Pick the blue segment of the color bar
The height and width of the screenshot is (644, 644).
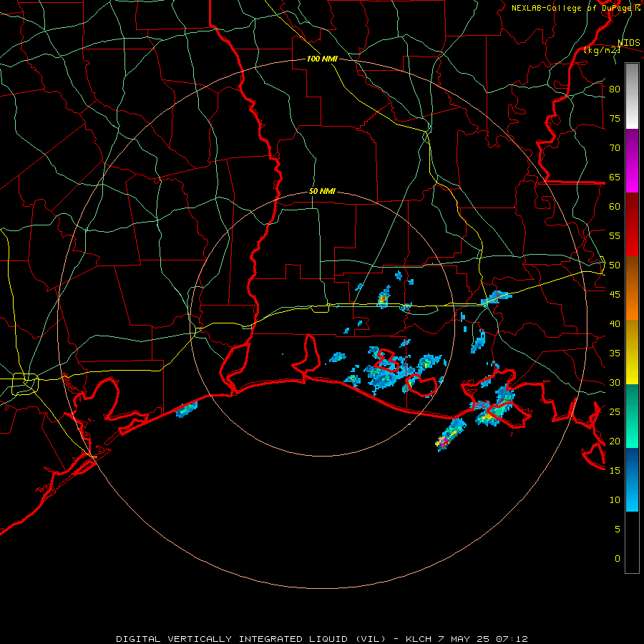point(632,479)
